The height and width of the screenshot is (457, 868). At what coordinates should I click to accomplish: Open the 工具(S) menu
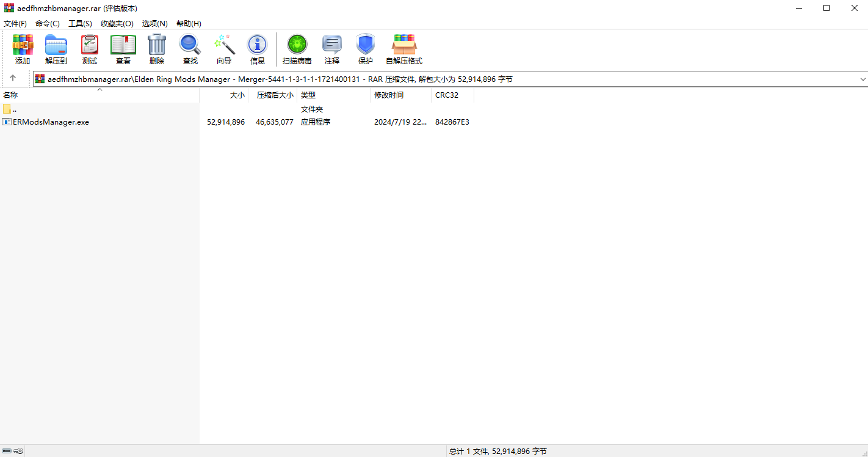[x=80, y=23]
